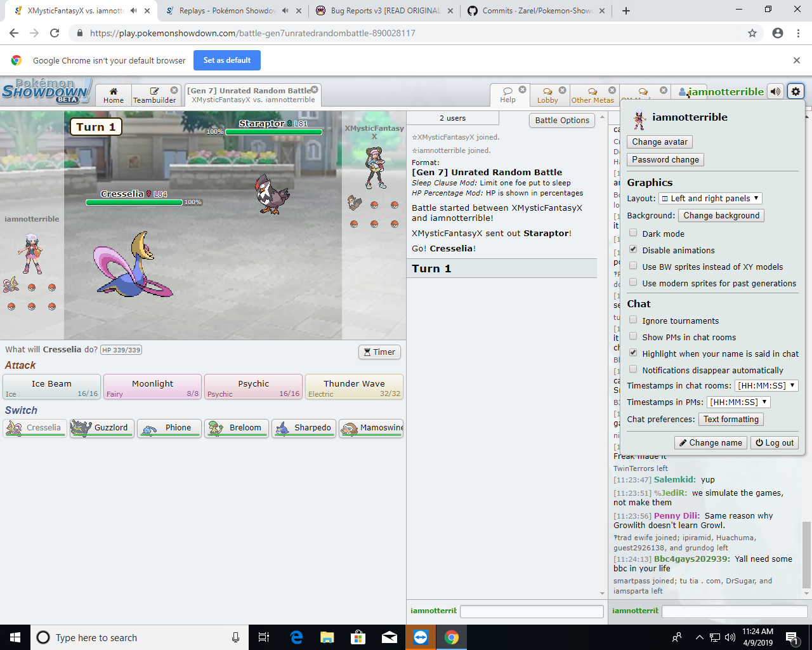Screen dimensions: 812x650
Task: Open the Layout dropdown
Action: (710, 199)
